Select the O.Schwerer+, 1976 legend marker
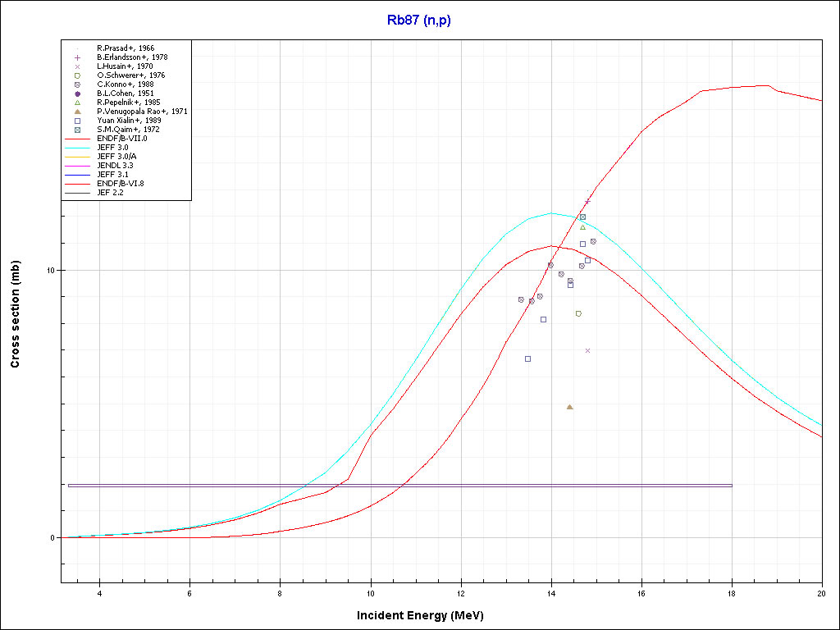 (77, 75)
